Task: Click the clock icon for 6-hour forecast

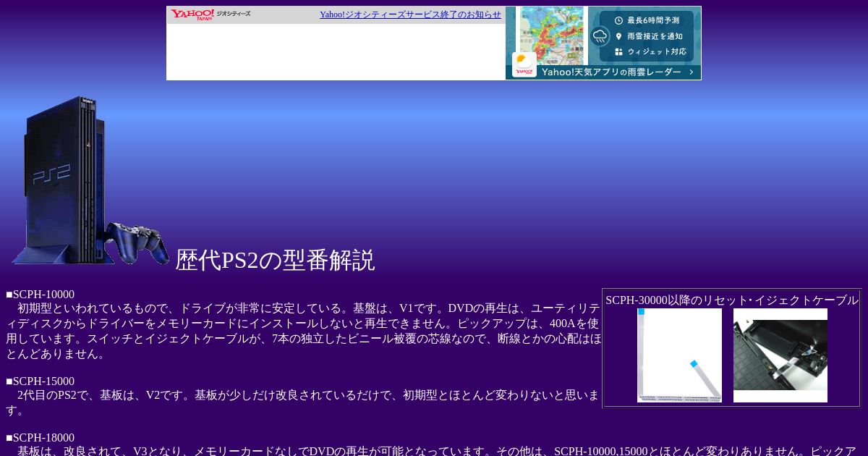Action: pos(618,20)
